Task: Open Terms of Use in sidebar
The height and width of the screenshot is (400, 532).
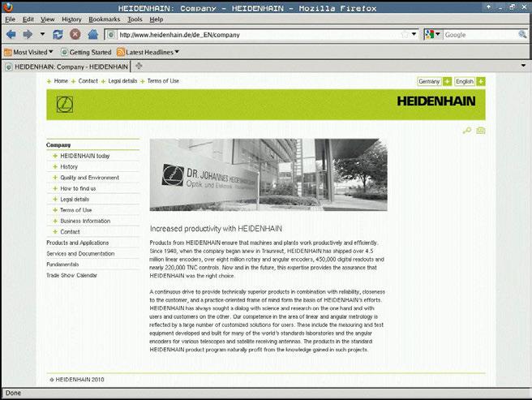Action: [x=75, y=210]
